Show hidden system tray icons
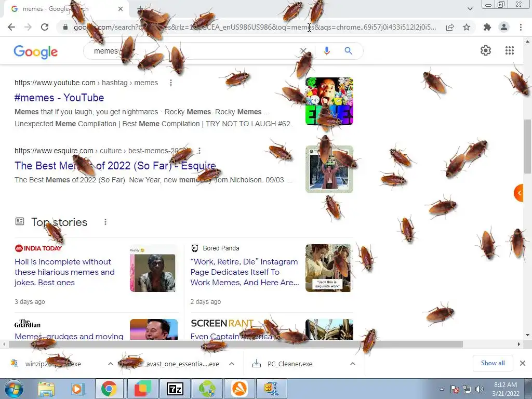Screen dimensions: 532x399 point(442,389)
